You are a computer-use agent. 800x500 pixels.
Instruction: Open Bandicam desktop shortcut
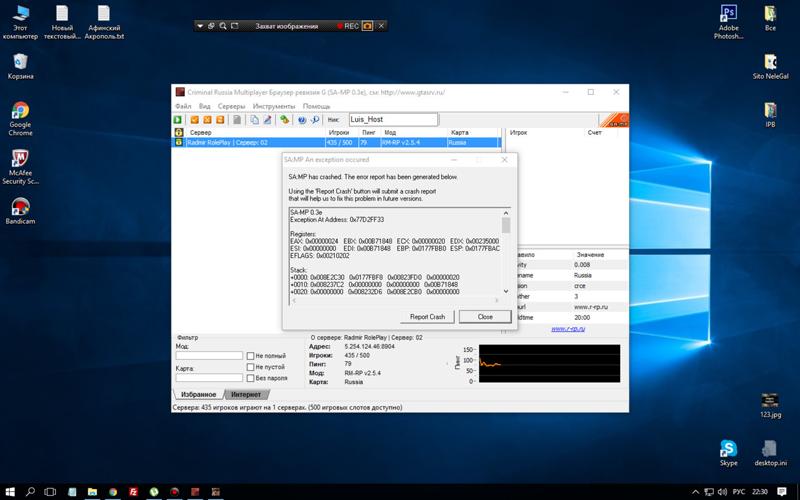[20, 211]
